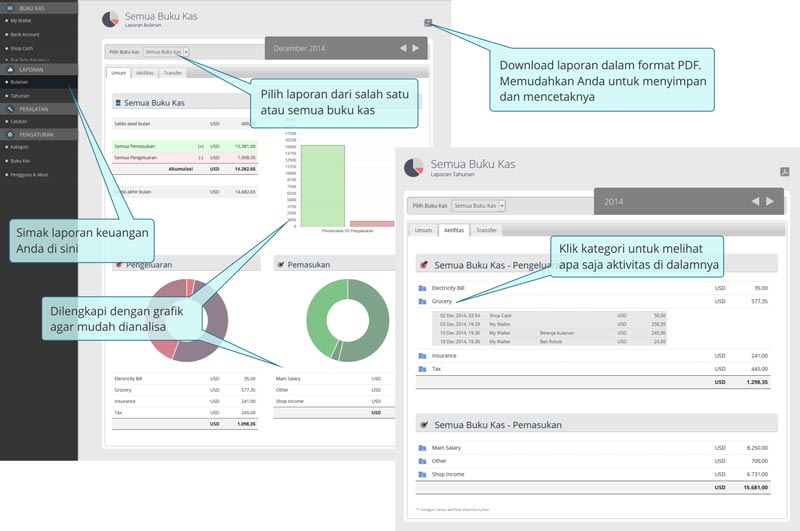Download PDF icon in annual report window

coord(785,172)
